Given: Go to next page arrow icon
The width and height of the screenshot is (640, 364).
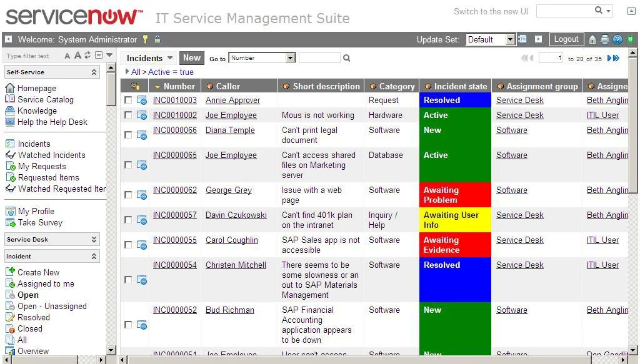Looking at the screenshot, I should click(609, 58).
